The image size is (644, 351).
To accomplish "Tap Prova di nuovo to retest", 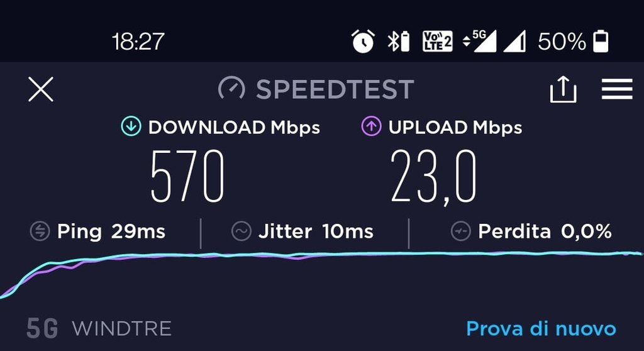I will tap(541, 329).
